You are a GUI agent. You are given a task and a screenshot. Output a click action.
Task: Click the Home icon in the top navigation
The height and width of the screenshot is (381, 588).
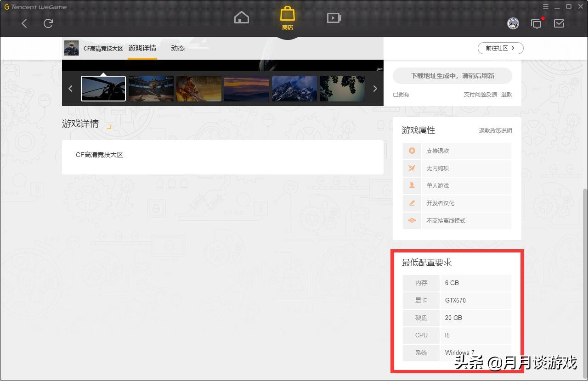[x=241, y=17]
